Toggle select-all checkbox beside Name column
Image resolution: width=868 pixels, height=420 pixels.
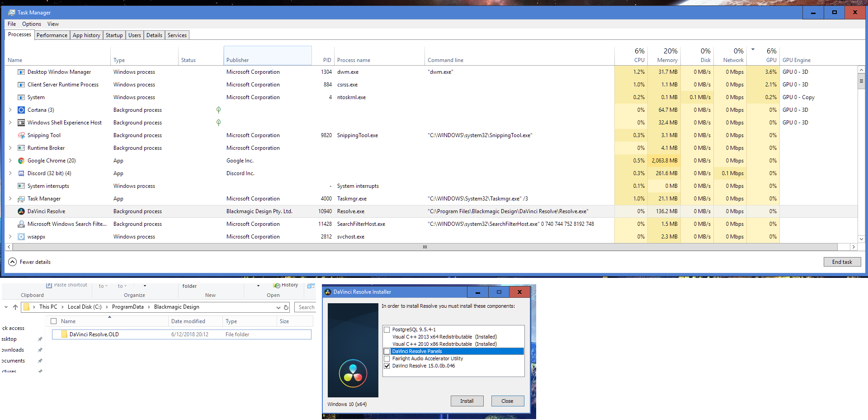click(54, 321)
